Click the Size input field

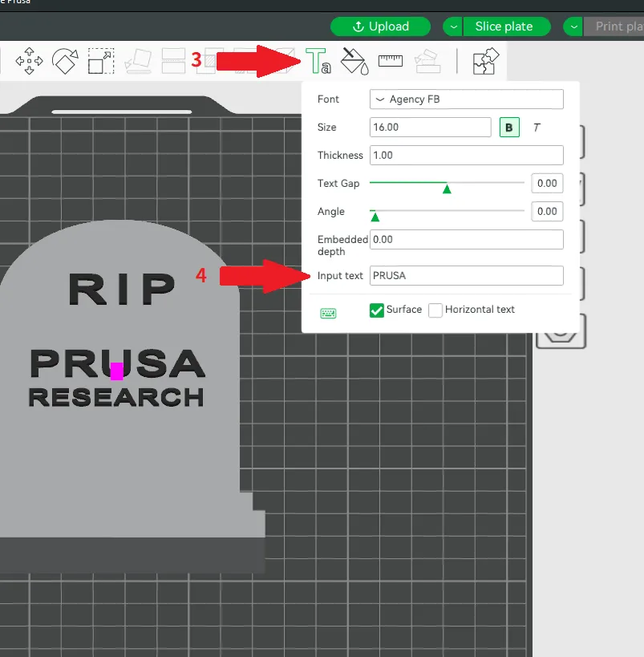tap(431, 128)
